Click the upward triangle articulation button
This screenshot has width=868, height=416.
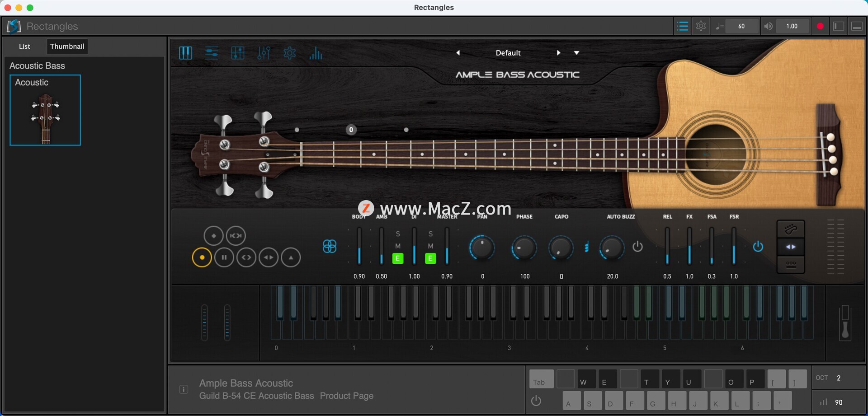(x=291, y=257)
